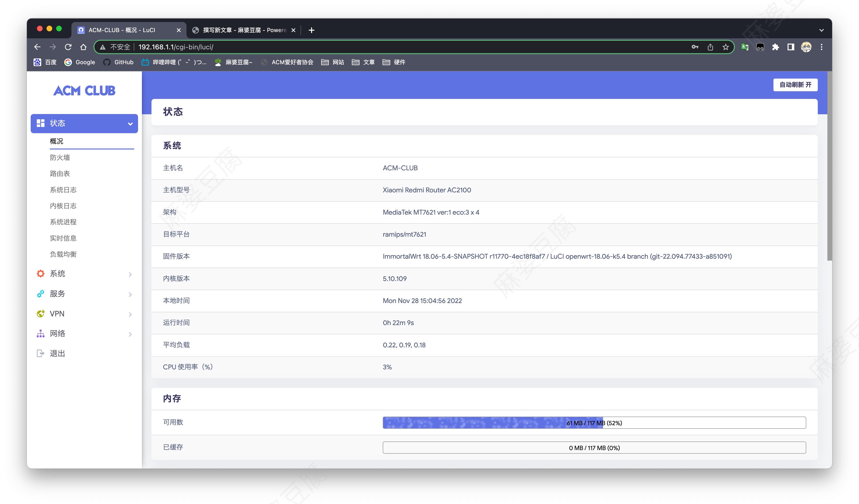Click the 状态 dashboard grid icon

tap(41, 123)
